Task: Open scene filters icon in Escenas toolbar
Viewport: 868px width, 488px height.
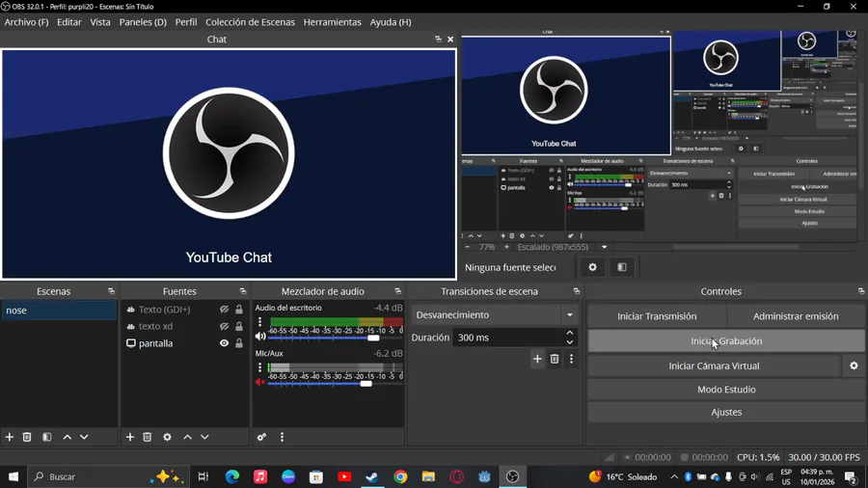Action: point(46,437)
